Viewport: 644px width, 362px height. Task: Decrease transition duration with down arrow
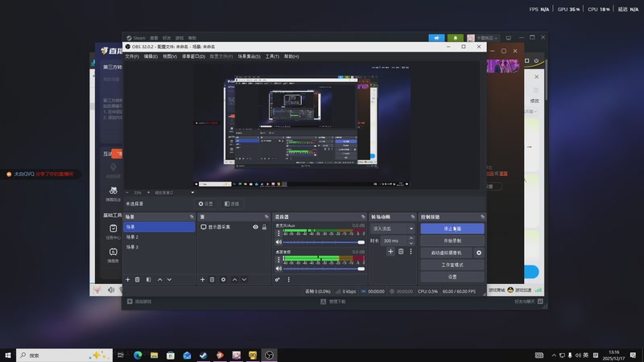[x=411, y=243]
